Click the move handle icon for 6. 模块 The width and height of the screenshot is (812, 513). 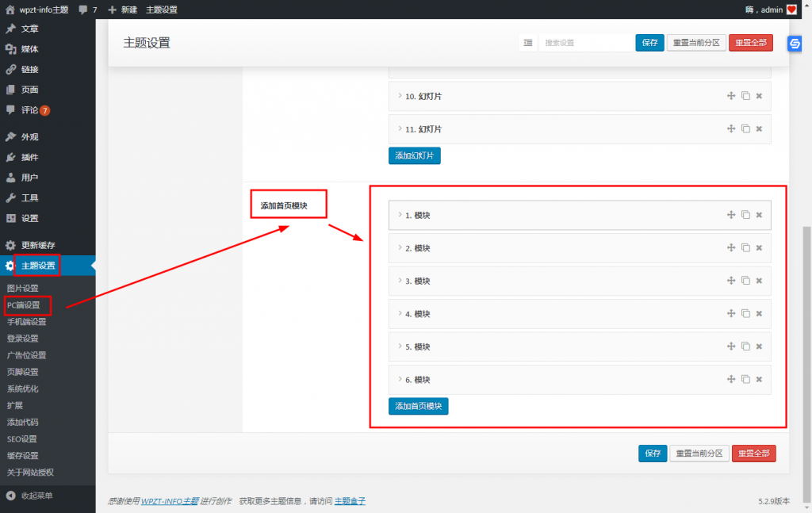click(x=730, y=379)
